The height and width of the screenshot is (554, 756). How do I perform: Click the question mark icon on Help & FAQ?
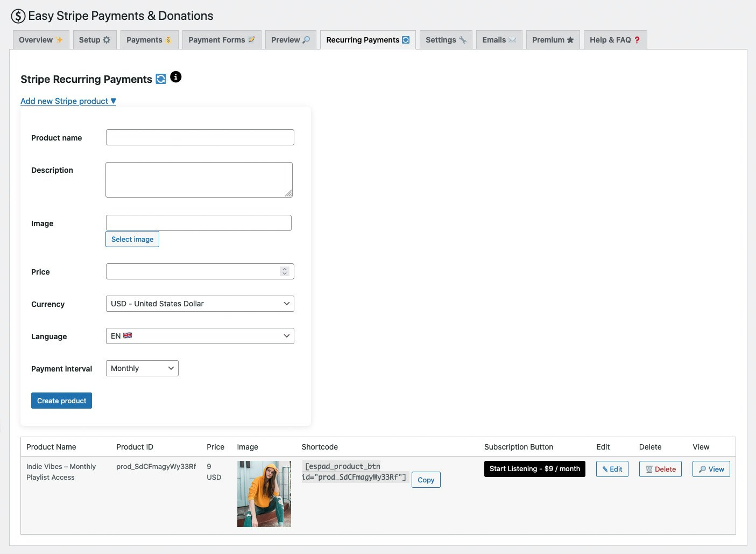[x=637, y=39]
